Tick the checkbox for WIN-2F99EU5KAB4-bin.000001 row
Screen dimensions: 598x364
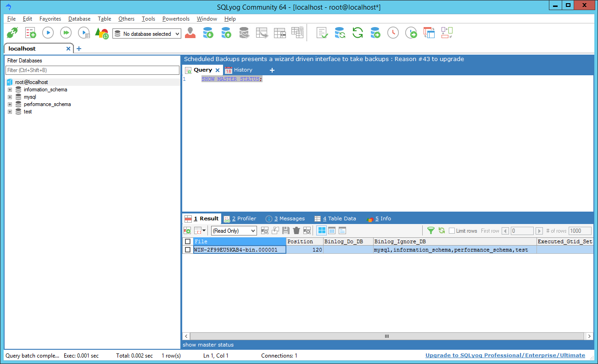[187, 250]
